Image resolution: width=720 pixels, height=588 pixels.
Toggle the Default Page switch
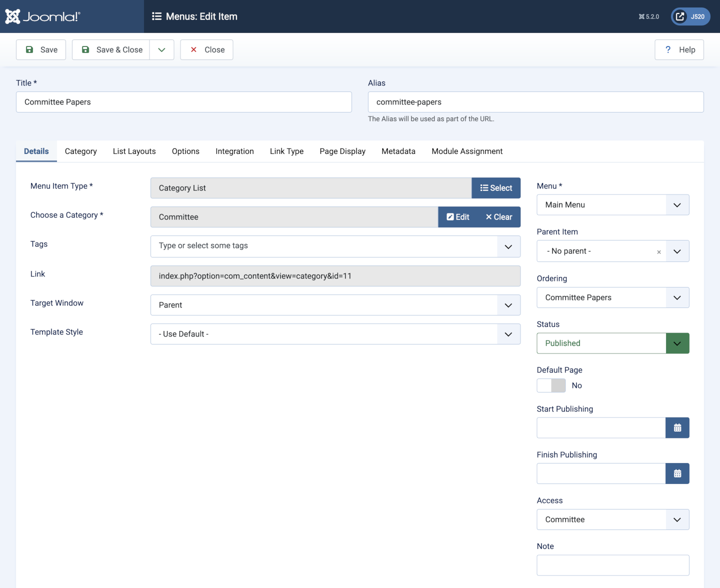[x=551, y=385]
